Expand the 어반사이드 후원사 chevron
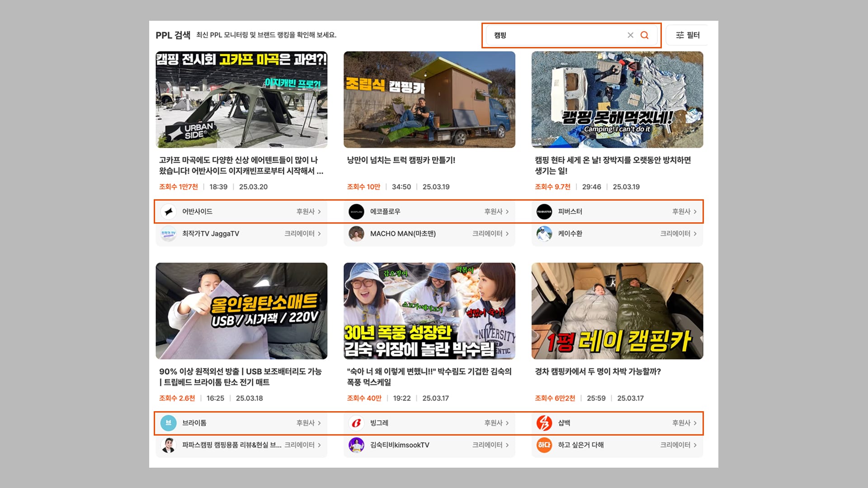 [x=320, y=211]
